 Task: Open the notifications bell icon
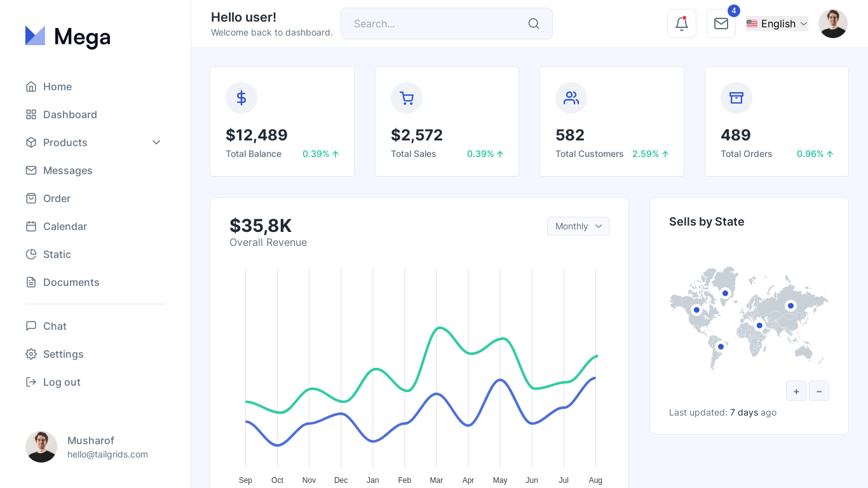[682, 24]
